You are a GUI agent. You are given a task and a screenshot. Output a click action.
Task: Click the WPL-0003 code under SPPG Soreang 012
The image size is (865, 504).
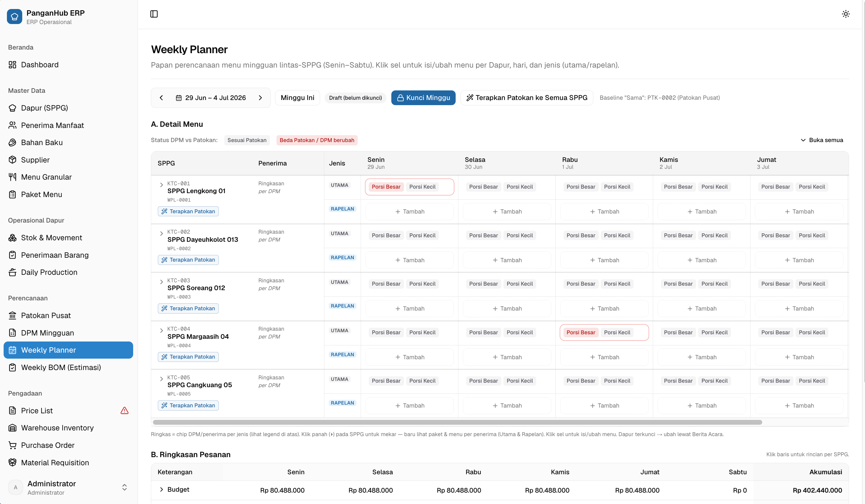click(179, 297)
